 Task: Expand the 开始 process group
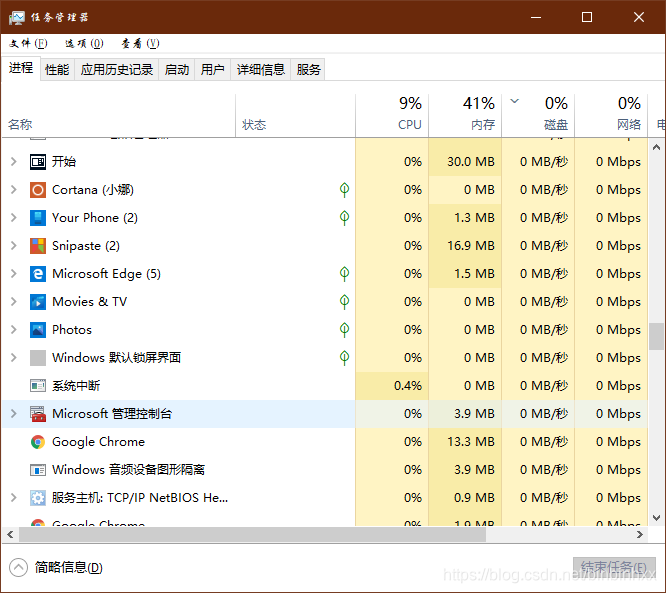pyautogui.click(x=14, y=162)
